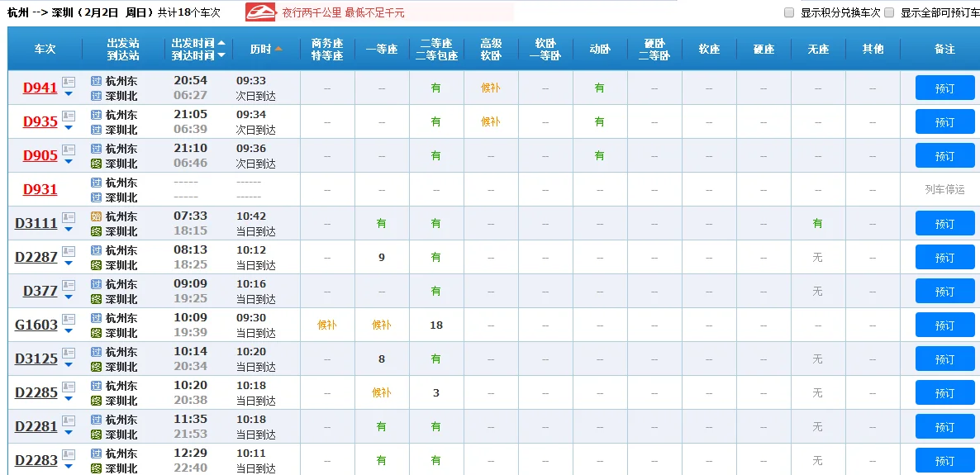This screenshot has width=980, height=475.
Task: Click the green terminal icon for G1603 深圳北
Action: click(96, 333)
